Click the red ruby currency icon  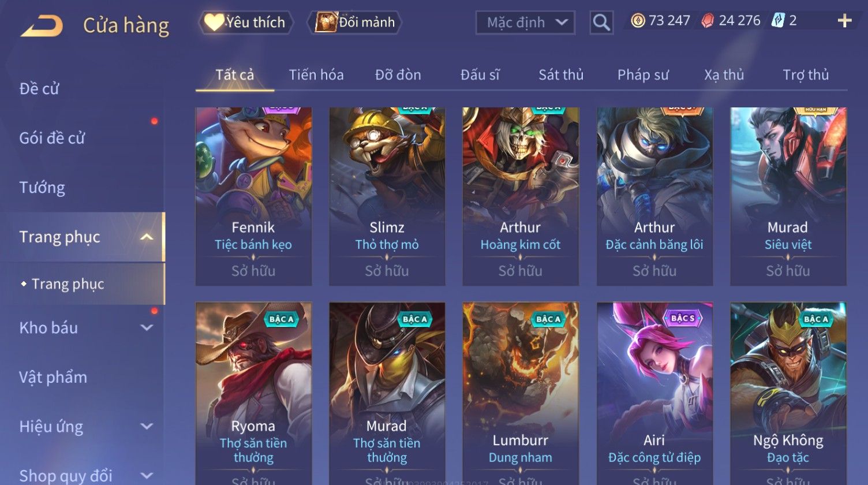click(708, 21)
